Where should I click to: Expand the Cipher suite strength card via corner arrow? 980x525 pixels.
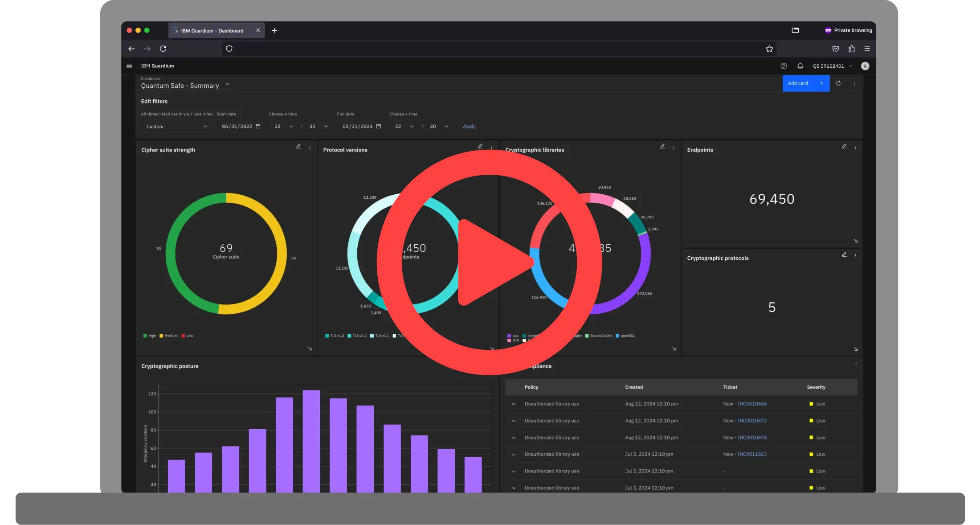coord(310,349)
